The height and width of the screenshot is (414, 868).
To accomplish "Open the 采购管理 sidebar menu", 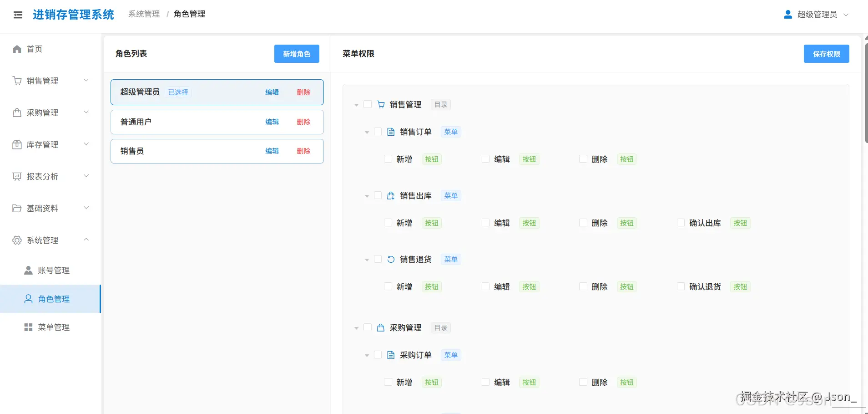I will 50,112.
